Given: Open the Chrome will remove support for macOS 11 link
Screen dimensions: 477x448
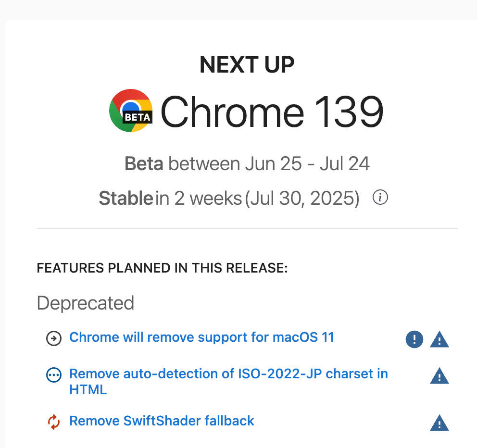Looking at the screenshot, I should pyautogui.click(x=201, y=337).
